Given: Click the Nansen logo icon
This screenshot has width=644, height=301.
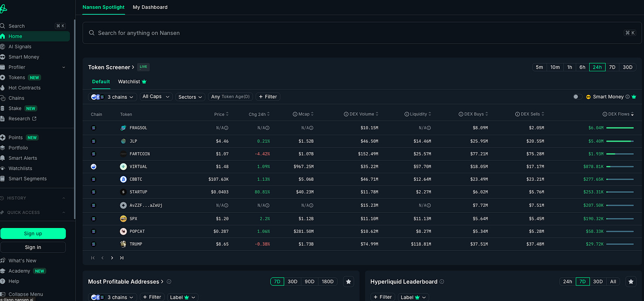Looking at the screenshot, I should coord(3,9).
